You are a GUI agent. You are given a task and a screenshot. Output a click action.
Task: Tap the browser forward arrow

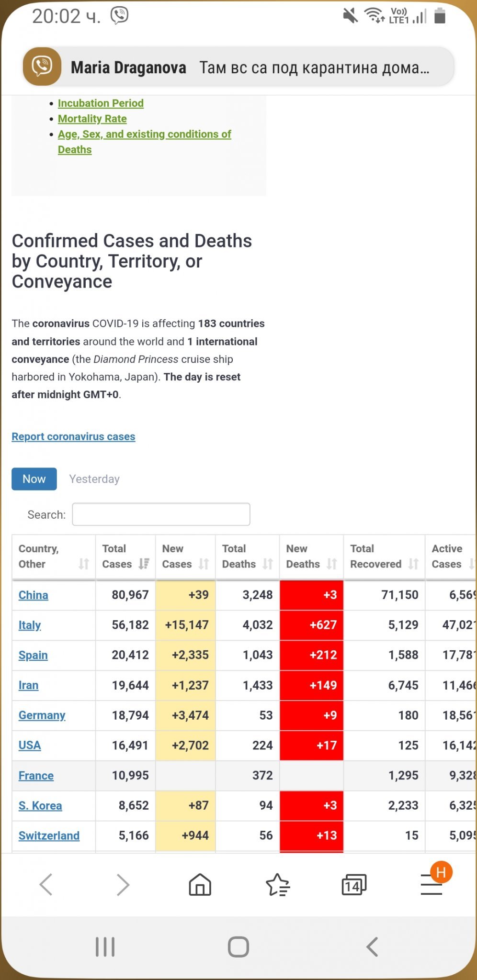123,884
